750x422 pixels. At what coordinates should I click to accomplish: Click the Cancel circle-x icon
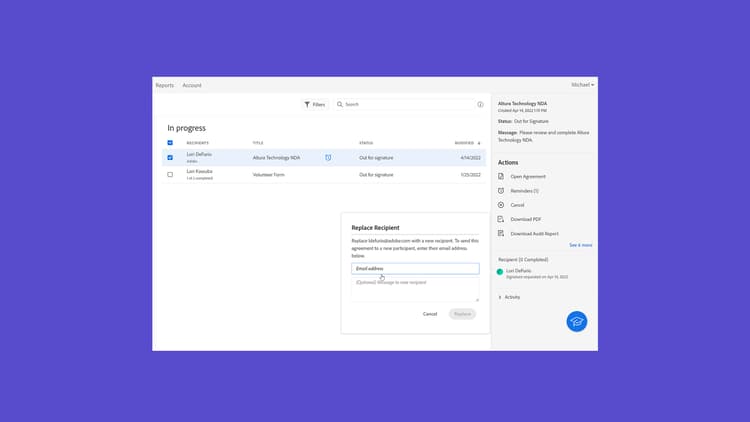pyautogui.click(x=501, y=205)
